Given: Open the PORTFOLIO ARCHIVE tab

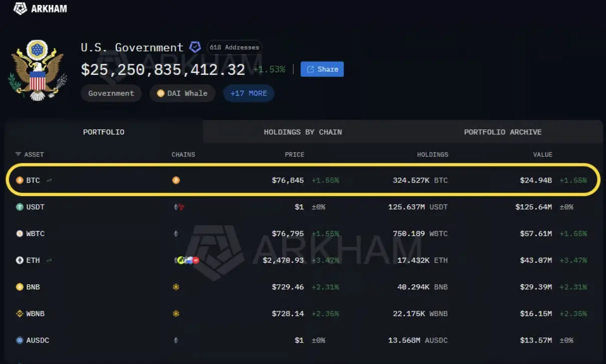Looking at the screenshot, I should coord(503,132).
